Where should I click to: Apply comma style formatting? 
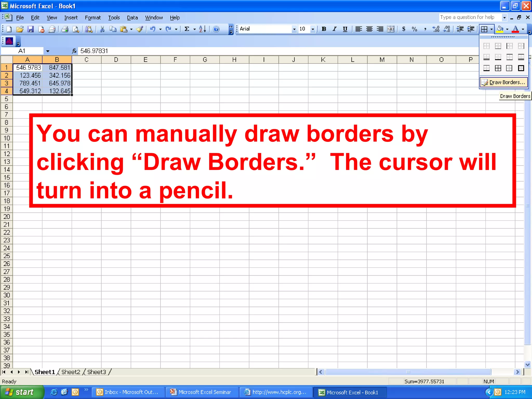pyautogui.click(x=425, y=29)
